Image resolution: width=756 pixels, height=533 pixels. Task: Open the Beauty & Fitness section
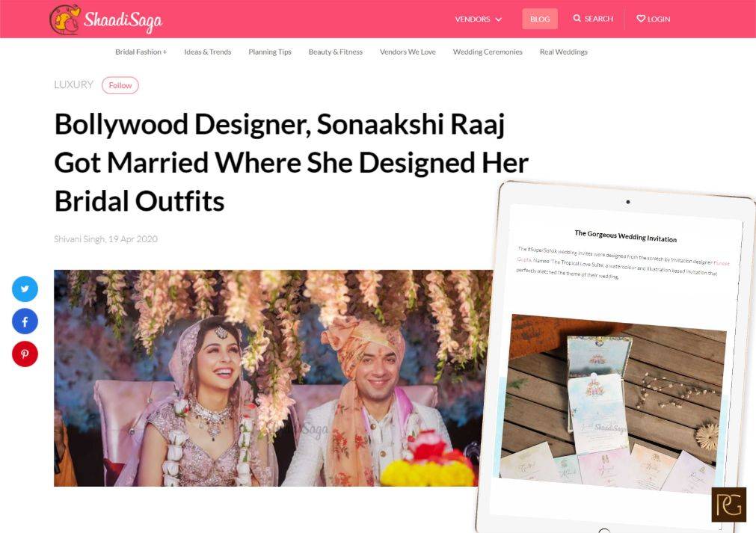(336, 52)
